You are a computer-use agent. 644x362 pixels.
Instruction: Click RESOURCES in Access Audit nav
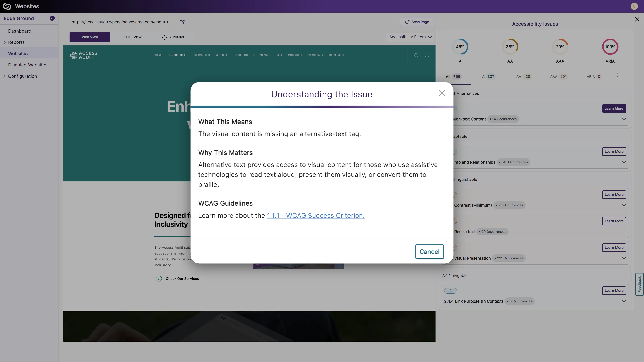[244, 55]
